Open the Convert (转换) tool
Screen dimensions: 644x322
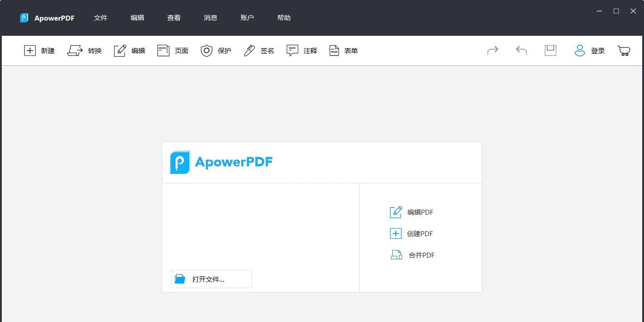tap(75, 51)
